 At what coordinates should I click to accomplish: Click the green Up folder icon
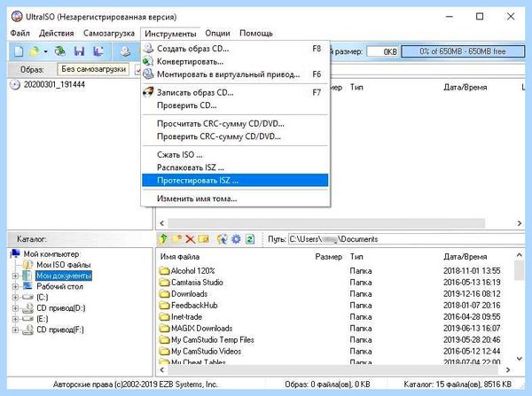coord(163,239)
